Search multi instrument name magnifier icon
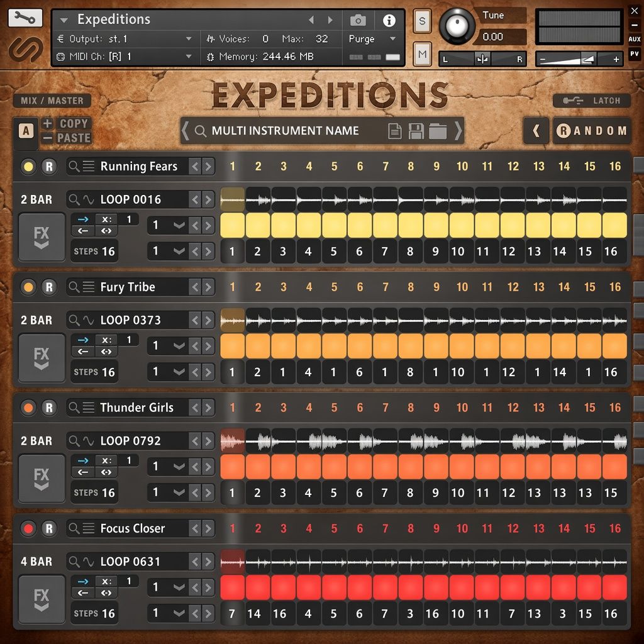The width and height of the screenshot is (644, 644). [200, 131]
